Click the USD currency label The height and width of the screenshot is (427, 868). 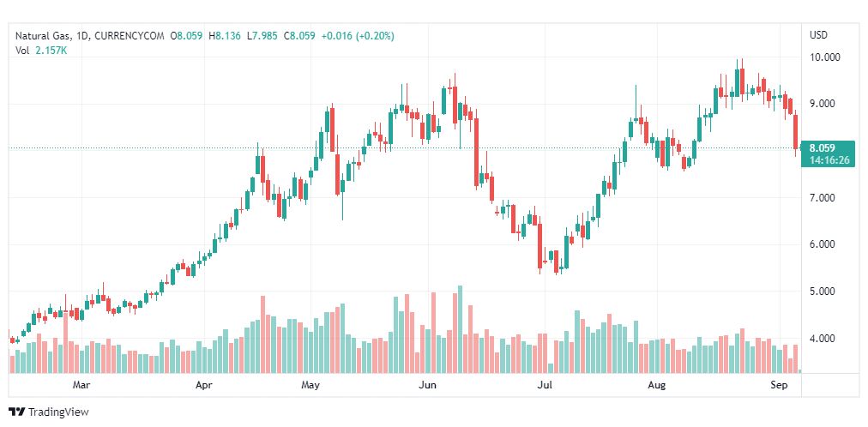[x=818, y=35]
